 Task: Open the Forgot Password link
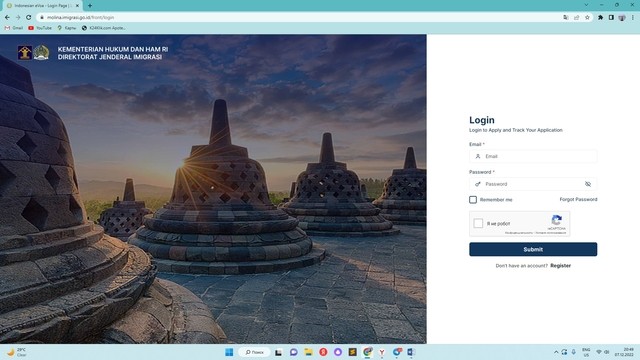(x=578, y=200)
